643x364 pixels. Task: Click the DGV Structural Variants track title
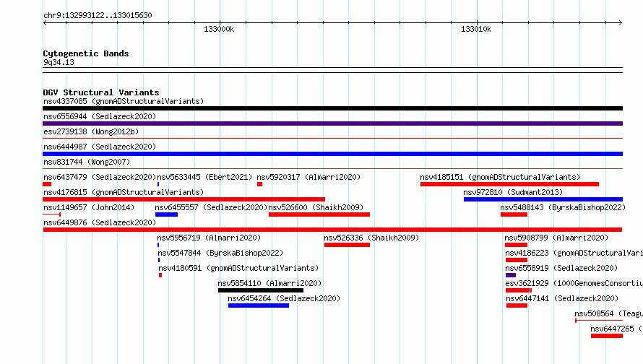pyautogui.click(x=101, y=92)
